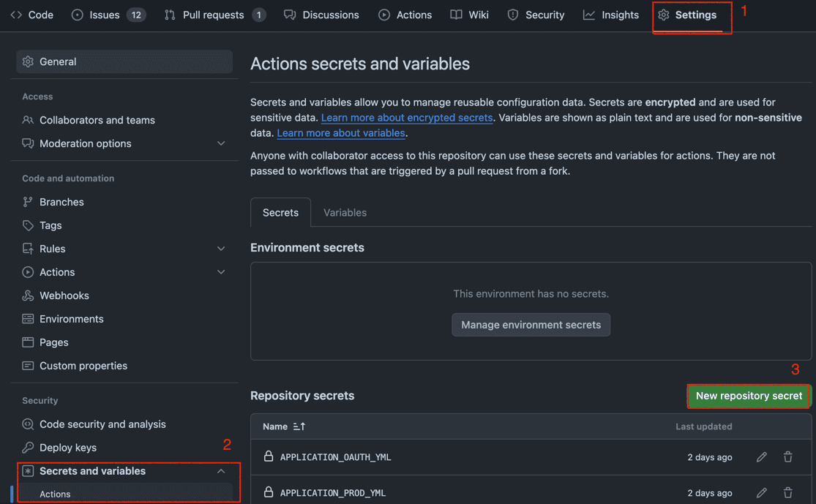816x504 pixels.
Task: Click the Collaborators people icon
Action: click(x=28, y=120)
